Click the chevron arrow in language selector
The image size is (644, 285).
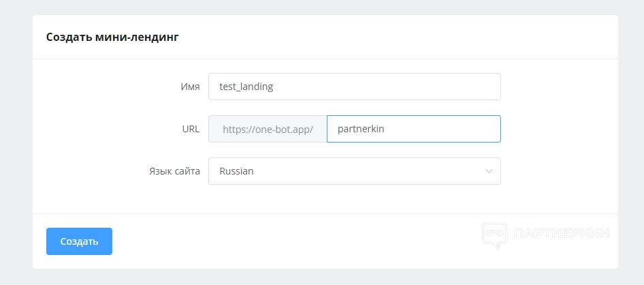coord(489,171)
